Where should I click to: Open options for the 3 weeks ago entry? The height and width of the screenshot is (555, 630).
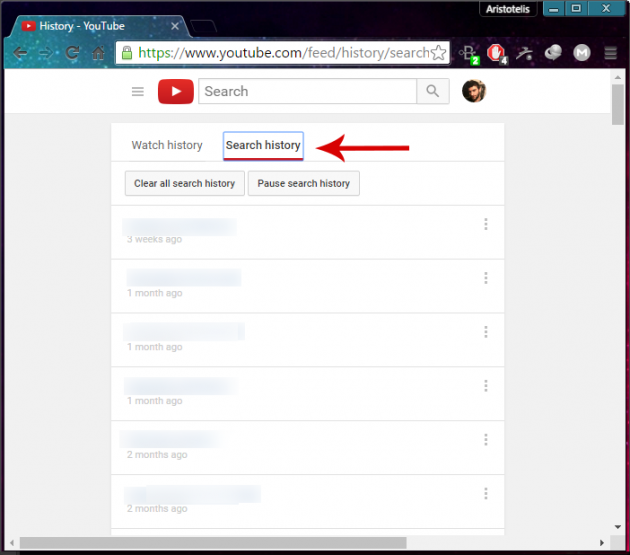click(x=486, y=224)
